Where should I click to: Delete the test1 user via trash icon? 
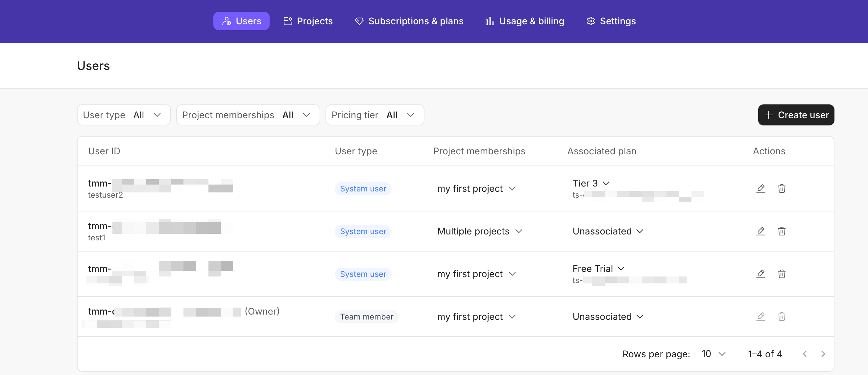pos(782,231)
